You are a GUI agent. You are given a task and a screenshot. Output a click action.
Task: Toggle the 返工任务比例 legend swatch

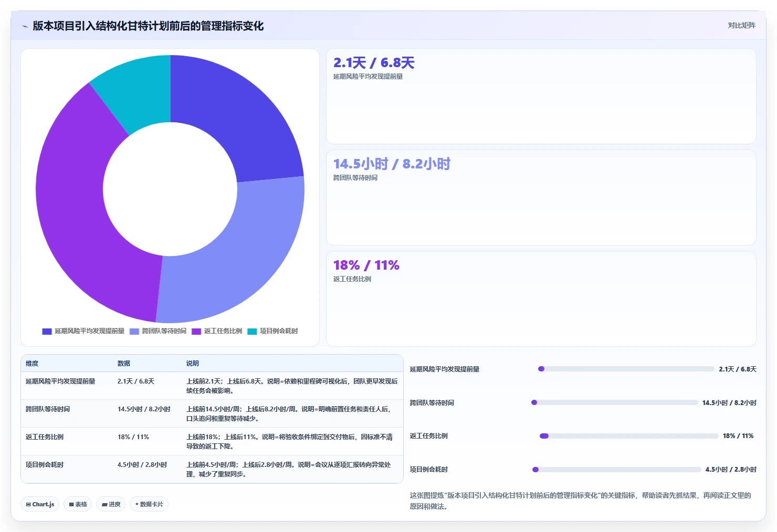point(196,331)
